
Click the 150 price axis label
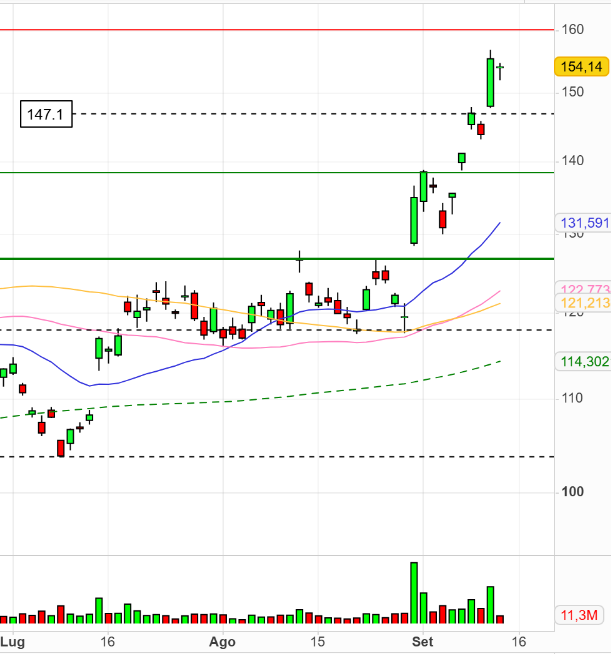573,92
